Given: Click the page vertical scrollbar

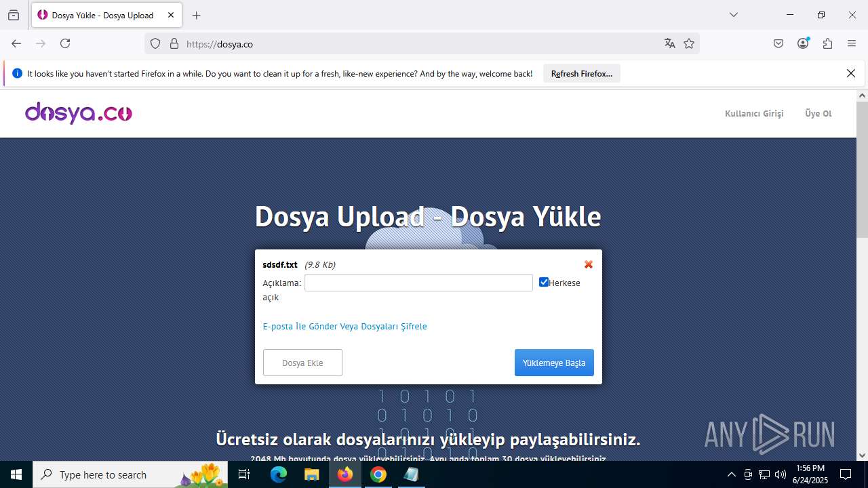Looking at the screenshot, I should tap(862, 169).
